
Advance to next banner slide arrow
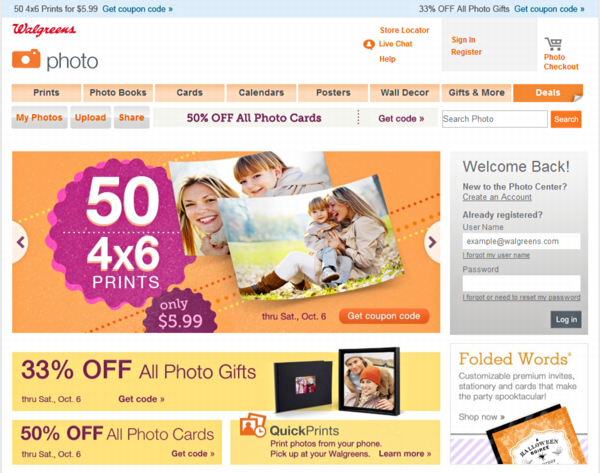[x=432, y=242]
